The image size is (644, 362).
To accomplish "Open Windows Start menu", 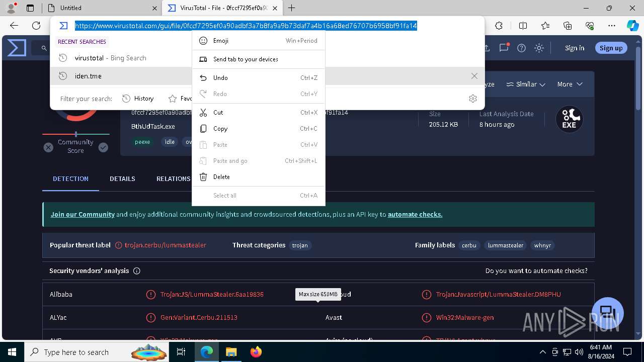I will click(x=12, y=352).
